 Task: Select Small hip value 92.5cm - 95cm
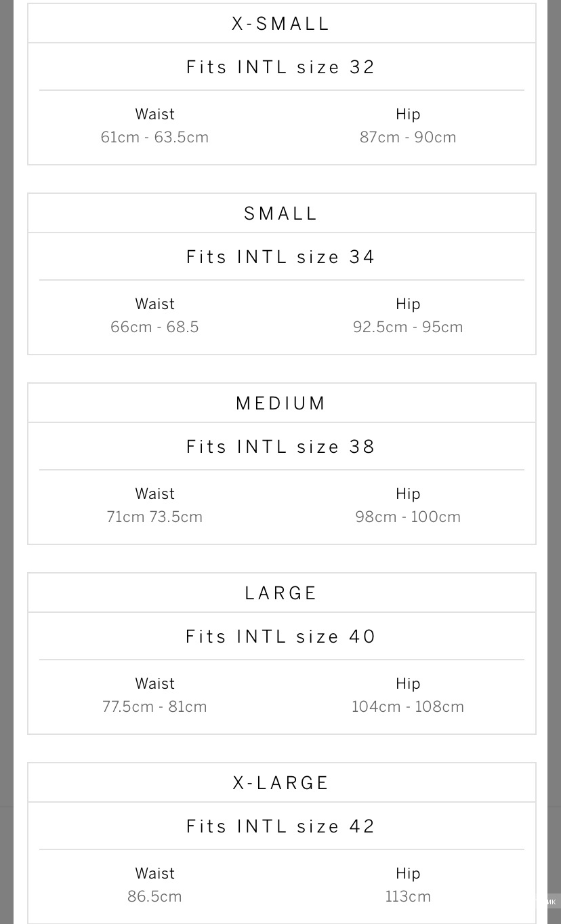tap(408, 327)
